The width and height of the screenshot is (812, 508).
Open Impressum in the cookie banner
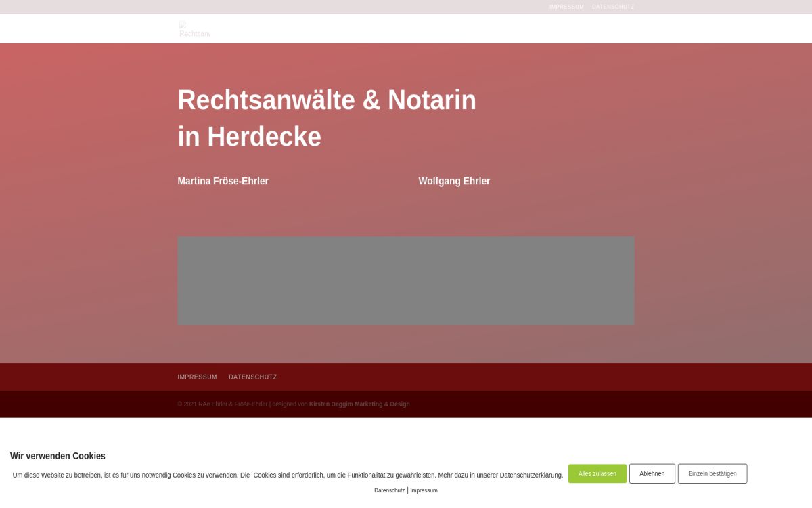[424, 490]
